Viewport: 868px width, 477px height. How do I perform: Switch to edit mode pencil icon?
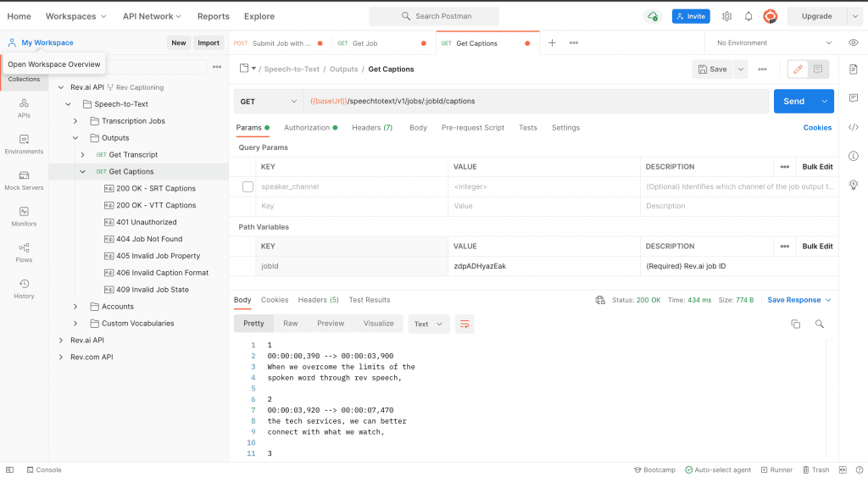tap(798, 69)
